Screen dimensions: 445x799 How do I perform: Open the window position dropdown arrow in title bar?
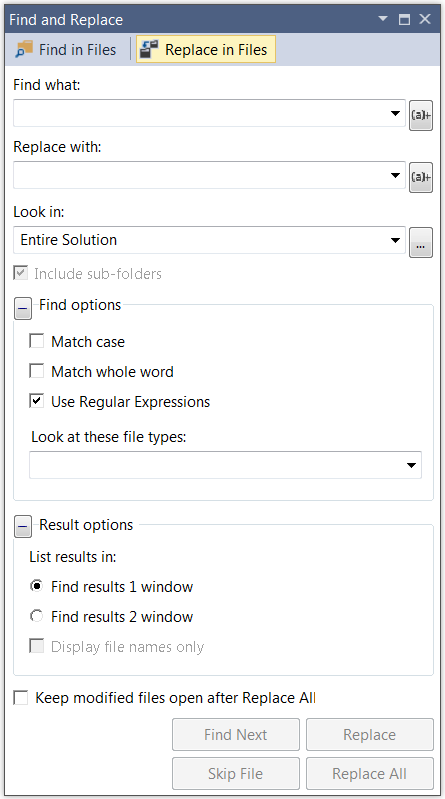tap(383, 19)
